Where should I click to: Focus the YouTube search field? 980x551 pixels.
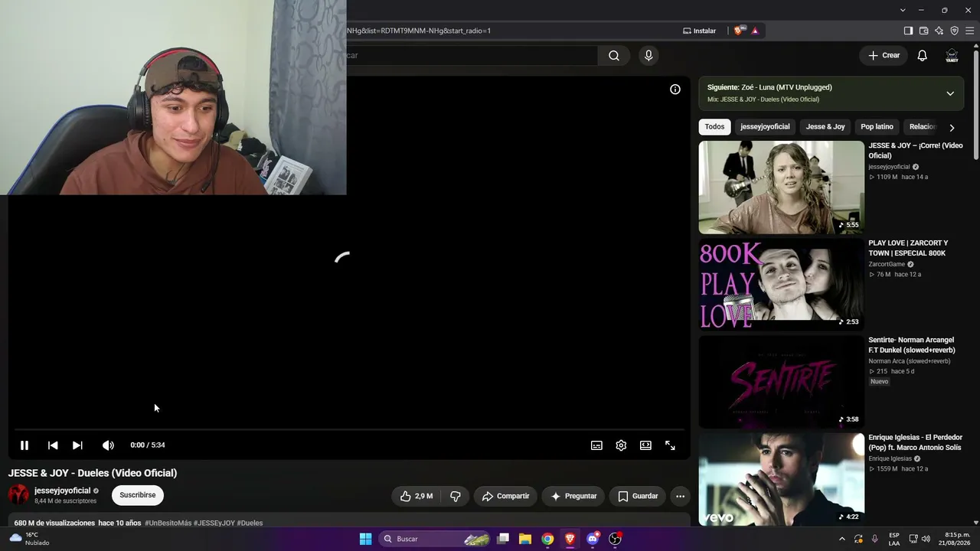coord(472,55)
